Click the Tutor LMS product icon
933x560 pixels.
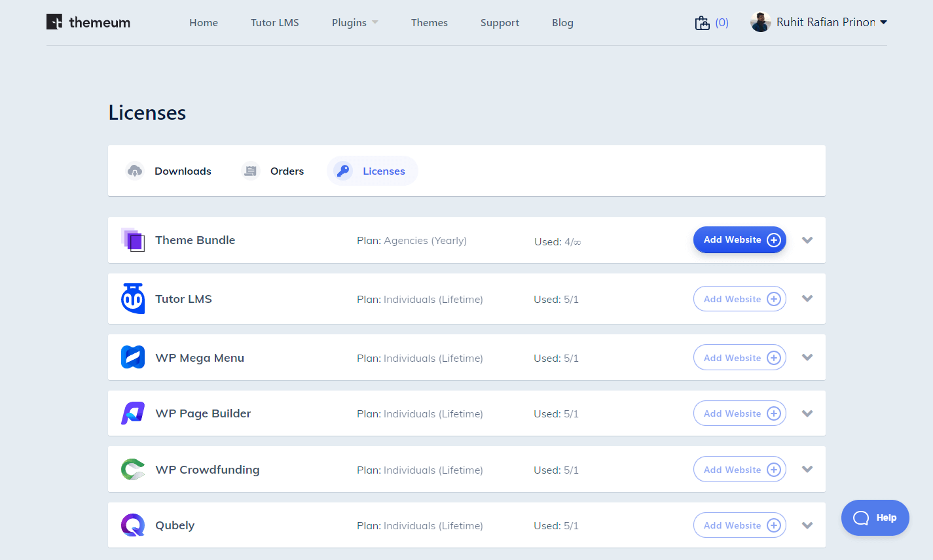133,298
